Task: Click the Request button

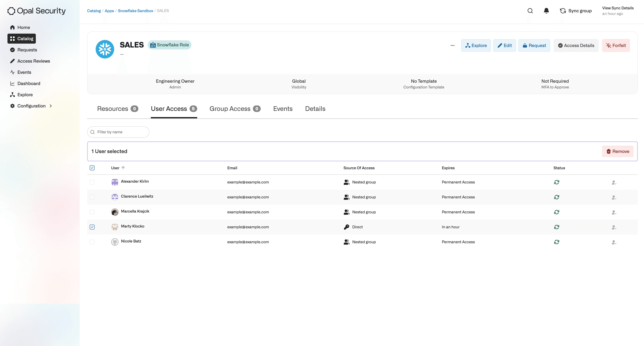Action: [x=534, y=45]
